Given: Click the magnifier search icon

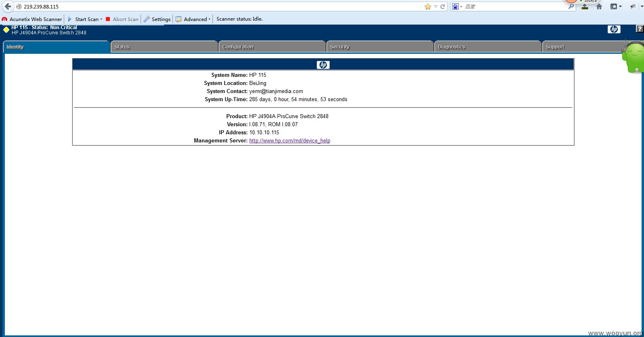Looking at the screenshot, I should point(571,6).
